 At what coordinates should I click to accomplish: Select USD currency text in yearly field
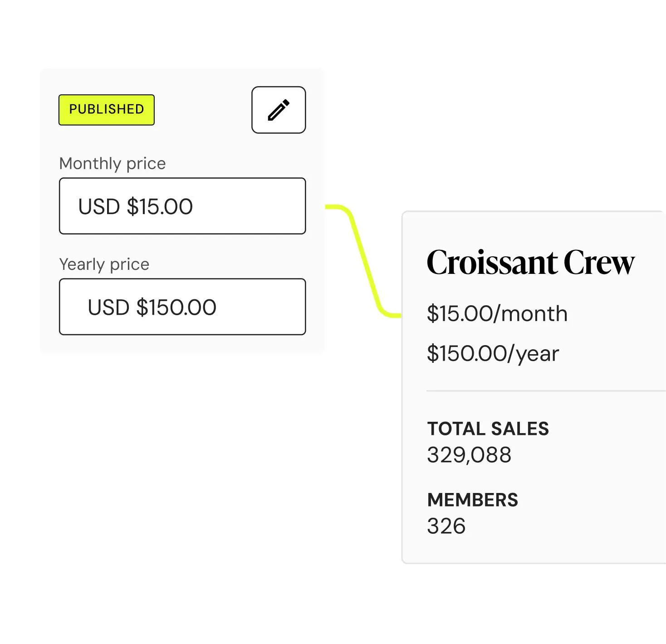pyautogui.click(x=108, y=307)
